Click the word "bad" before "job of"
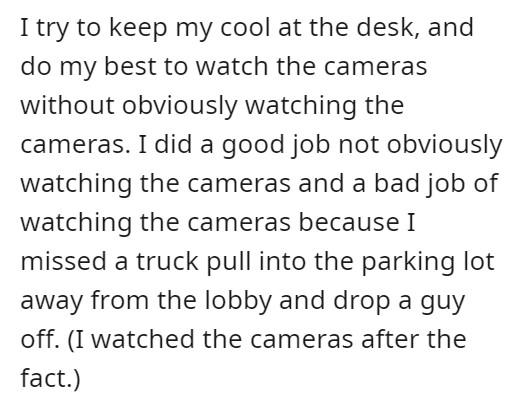The width and height of the screenshot is (509, 403). point(396,183)
